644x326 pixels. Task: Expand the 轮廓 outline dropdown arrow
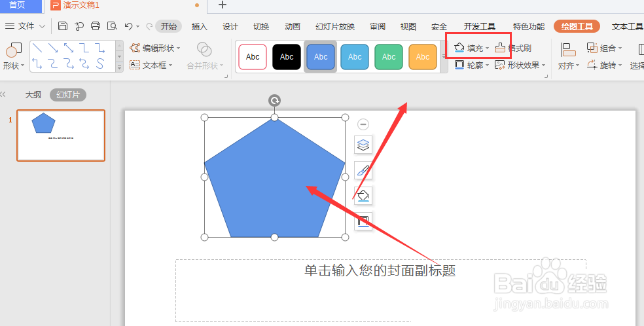487,65
